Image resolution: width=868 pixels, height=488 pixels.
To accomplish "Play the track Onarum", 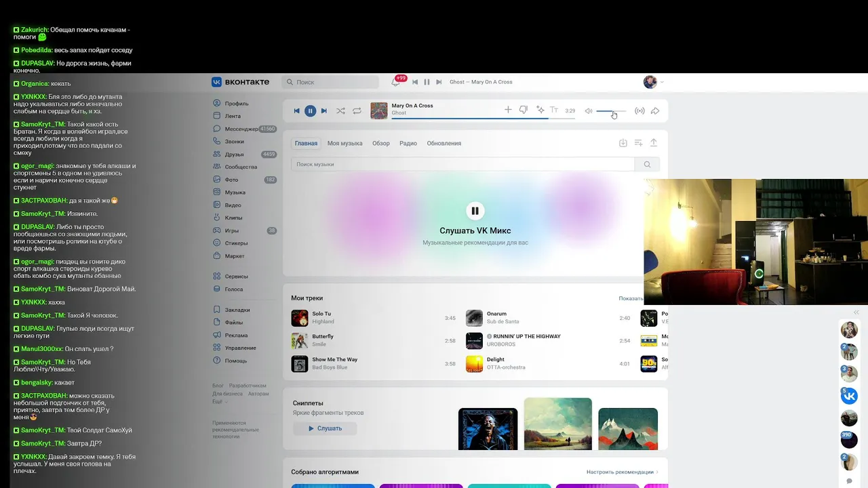I will pos(474,318).
